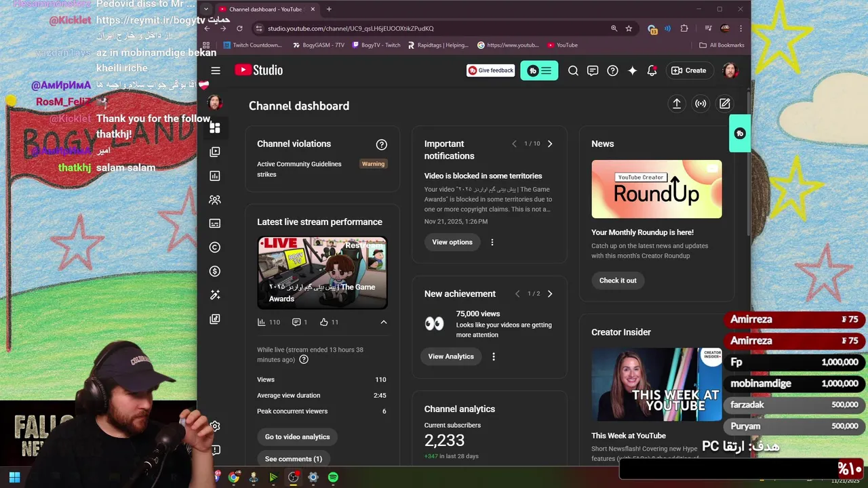Play the This Week at YouTube video
Screen dimensions: 868x488
click(x=656, y=385)
